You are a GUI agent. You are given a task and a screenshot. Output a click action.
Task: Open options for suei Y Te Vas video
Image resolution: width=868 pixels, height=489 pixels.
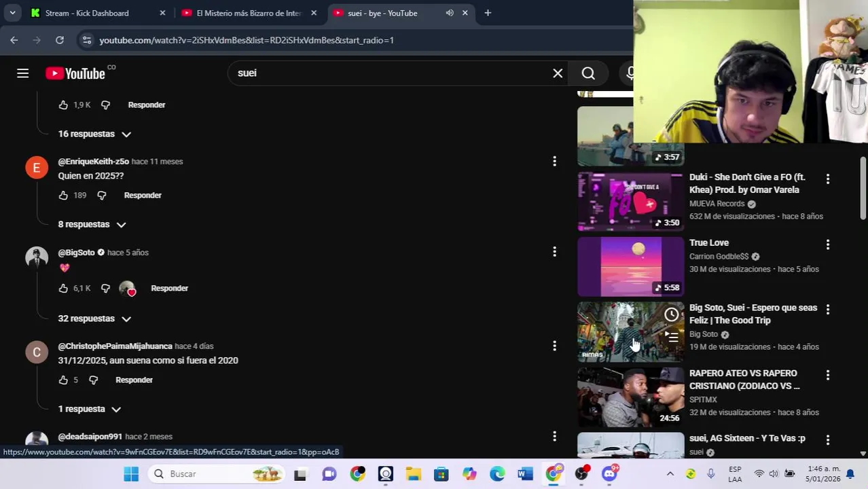[x=827, y=440]
